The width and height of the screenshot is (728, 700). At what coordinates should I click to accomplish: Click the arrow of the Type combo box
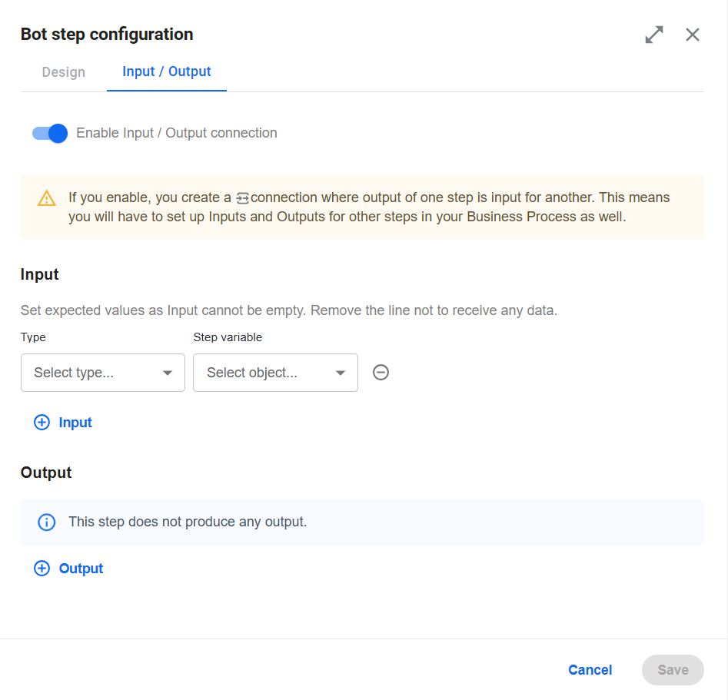point(168,373)
